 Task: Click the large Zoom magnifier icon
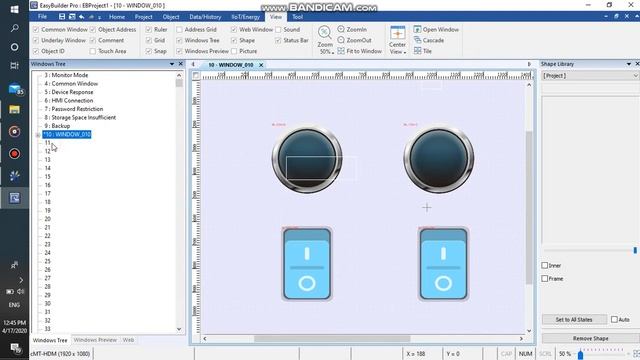click(325, 32)
